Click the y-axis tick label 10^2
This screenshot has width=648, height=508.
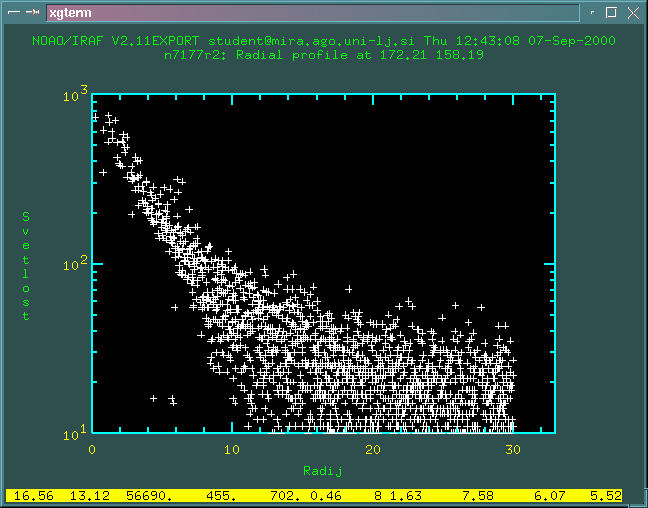point(76,263)
